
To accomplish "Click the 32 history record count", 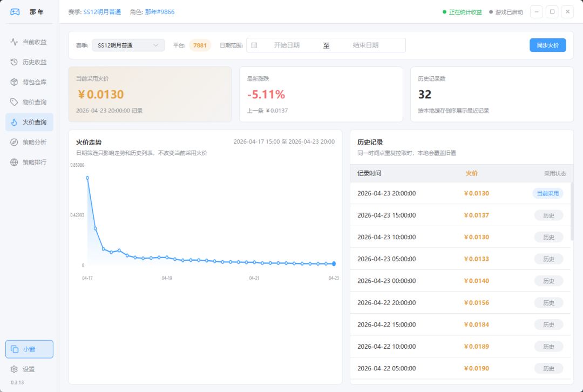I will coord(425,94).
